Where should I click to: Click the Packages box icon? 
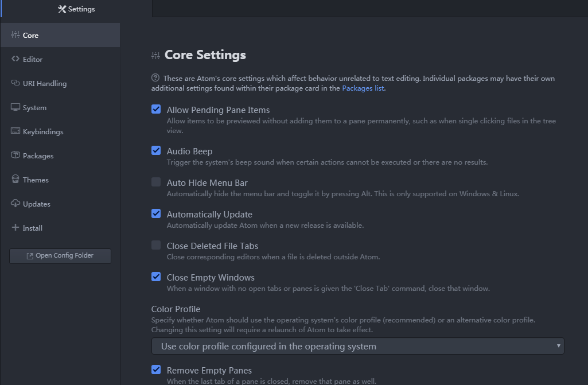[15, 154]
